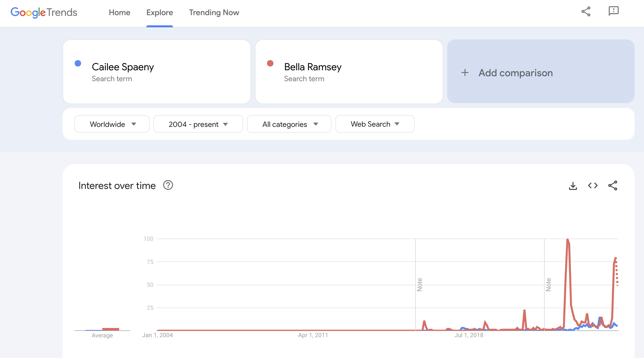Download the Interest over time CSV

(x=573, y=186)
